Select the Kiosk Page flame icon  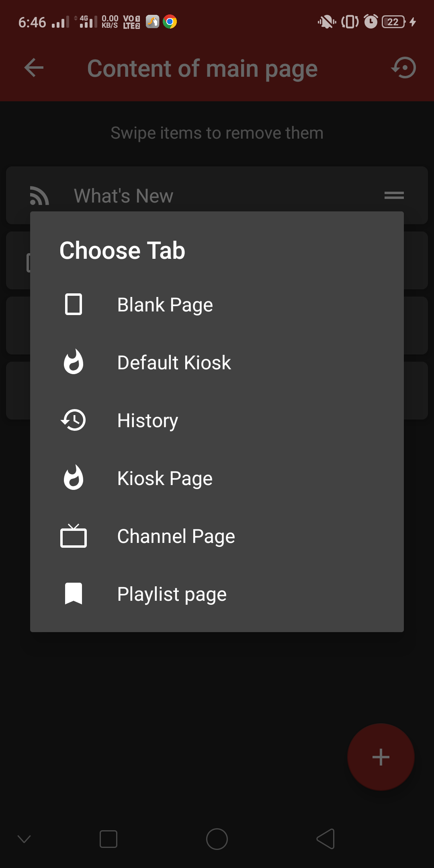click(x=74, y=478)
